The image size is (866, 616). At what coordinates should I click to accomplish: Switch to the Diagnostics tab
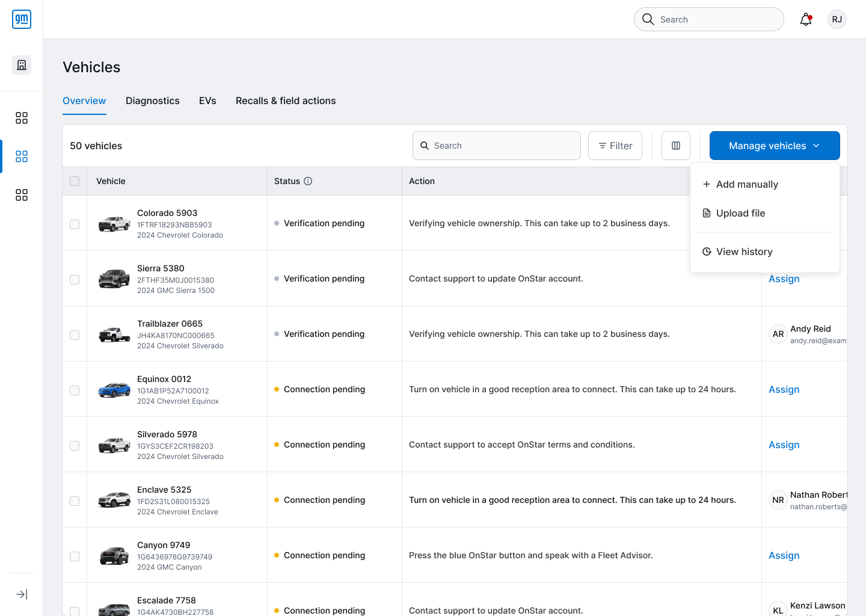[153, 100]
